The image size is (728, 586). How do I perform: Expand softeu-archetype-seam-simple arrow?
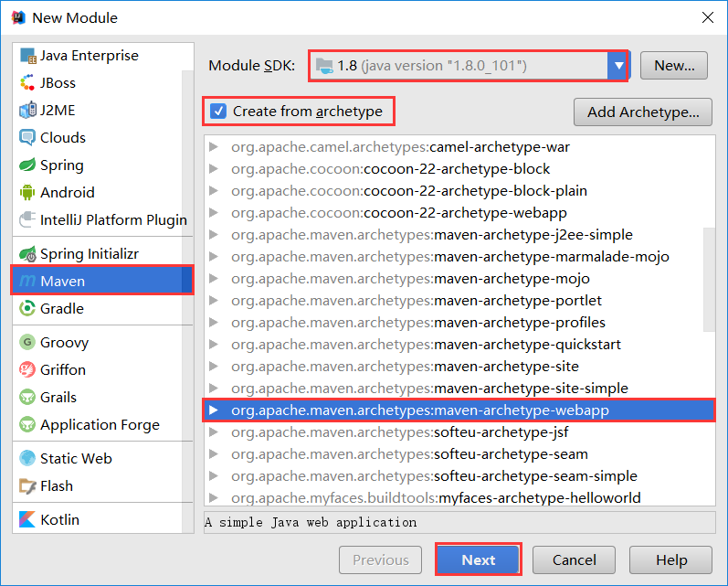214,476
